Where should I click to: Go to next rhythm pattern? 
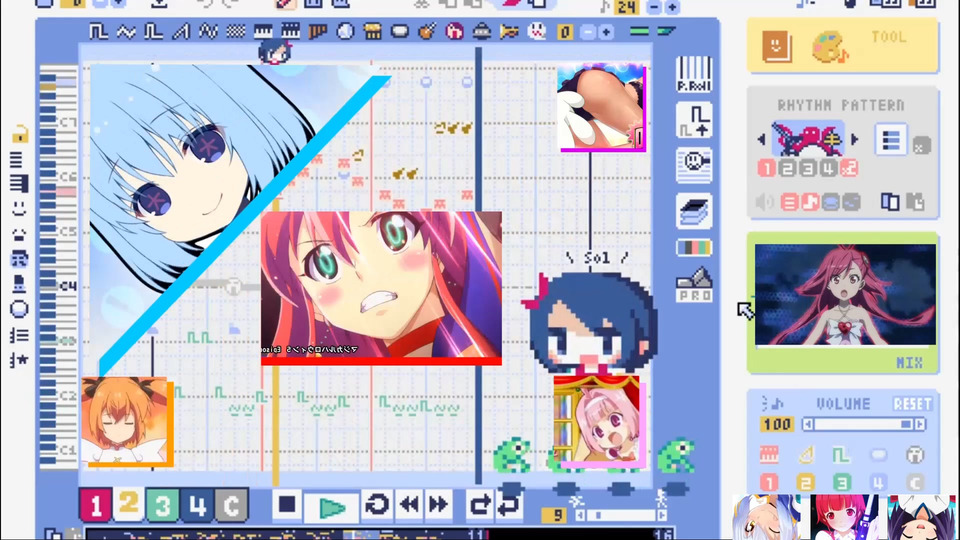(855, 140)
